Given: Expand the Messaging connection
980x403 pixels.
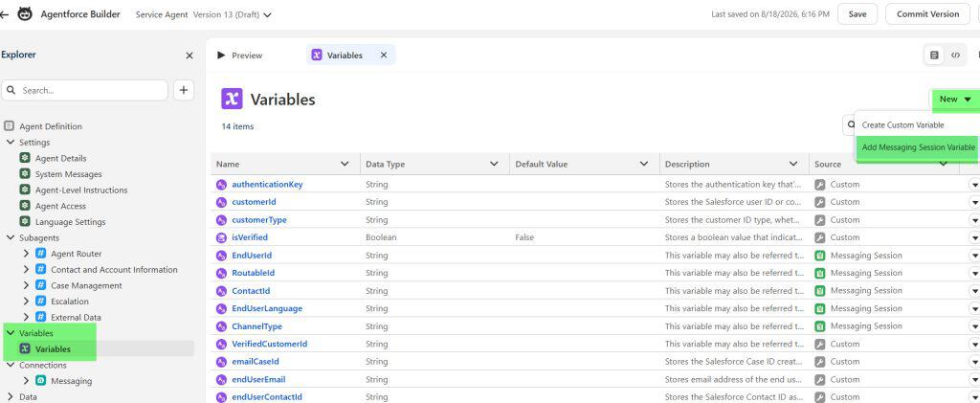Looking at the screenshot, I should click(x=26, y=381).
